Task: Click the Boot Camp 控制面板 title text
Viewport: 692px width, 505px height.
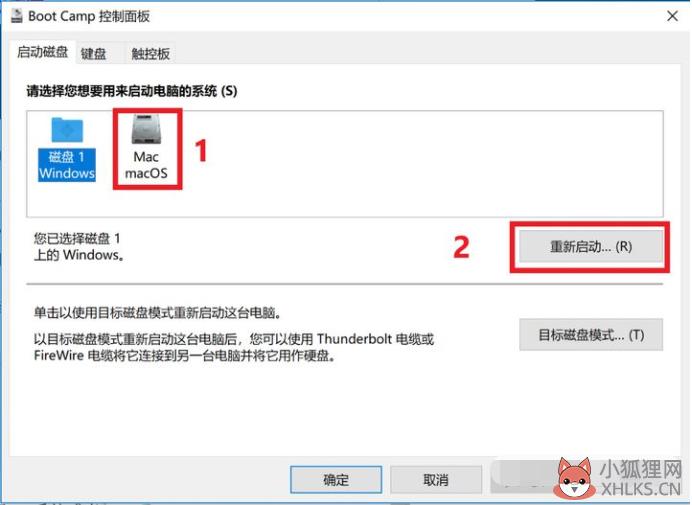Action: point(89,16)
